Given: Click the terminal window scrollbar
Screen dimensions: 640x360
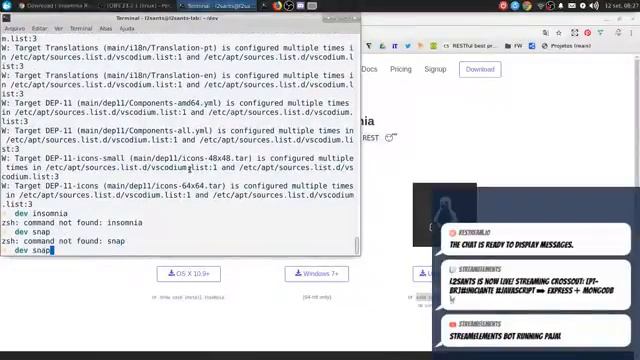Looking at the screenshot, I should [357, 245].
